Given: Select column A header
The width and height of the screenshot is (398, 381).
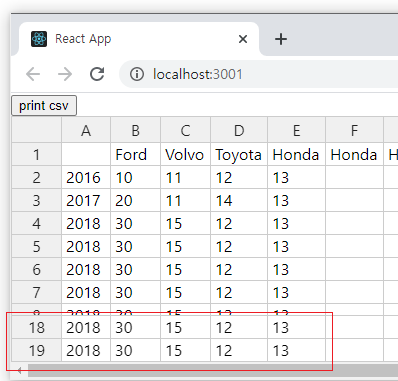Looking at the screenshot, I should (x=86, y=130).
